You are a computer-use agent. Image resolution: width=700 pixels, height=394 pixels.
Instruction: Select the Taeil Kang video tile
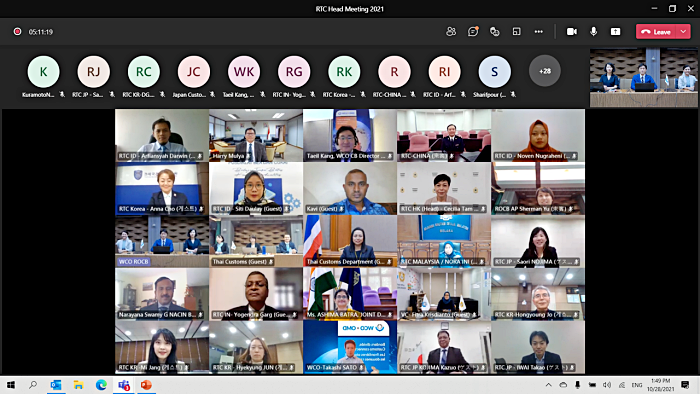coord(350,135)
